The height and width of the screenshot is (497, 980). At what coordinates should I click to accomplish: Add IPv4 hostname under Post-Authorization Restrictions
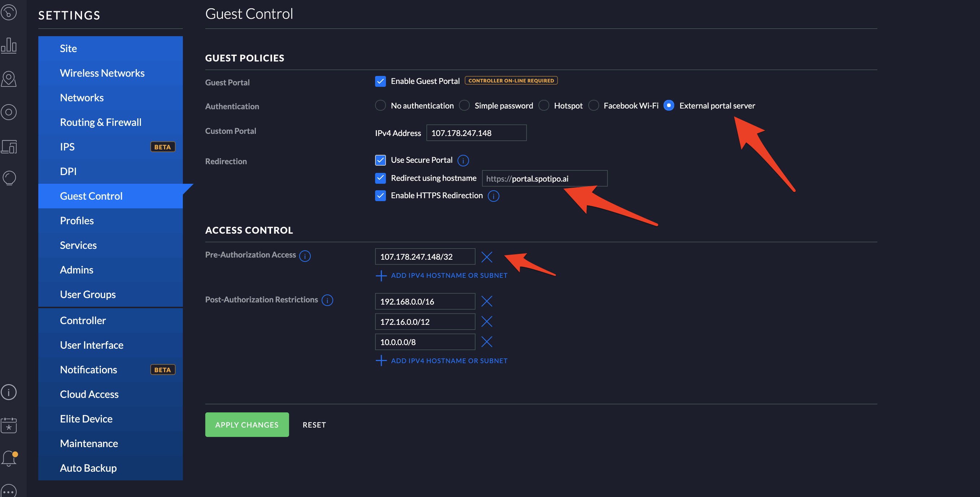pos(441,361)
